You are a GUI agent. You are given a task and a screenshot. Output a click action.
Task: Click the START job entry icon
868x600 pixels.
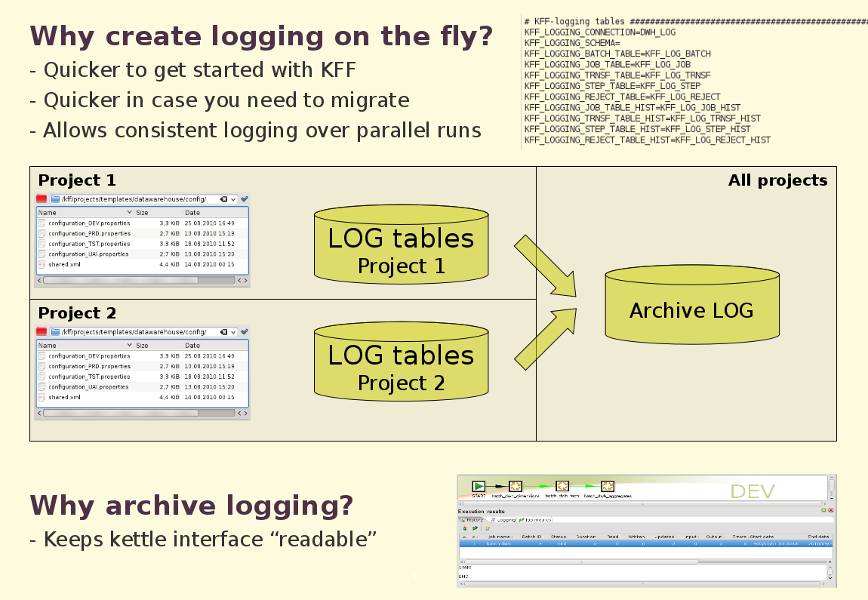[479, 486]
